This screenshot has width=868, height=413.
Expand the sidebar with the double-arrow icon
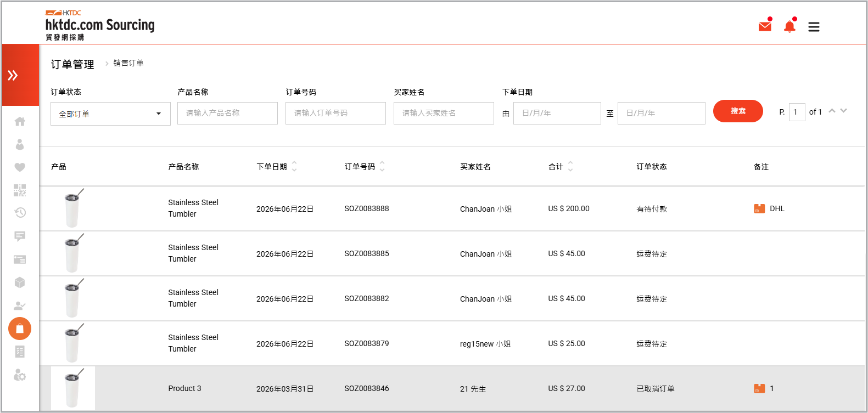click(13, 75)
